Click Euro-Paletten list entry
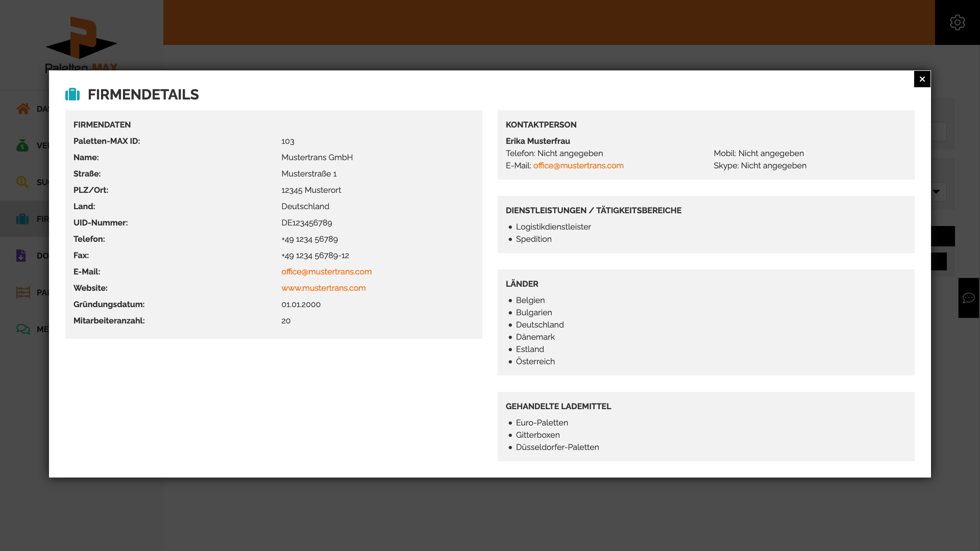The width and height of the screenshot is (980, 551). click(x=542, y=423)
